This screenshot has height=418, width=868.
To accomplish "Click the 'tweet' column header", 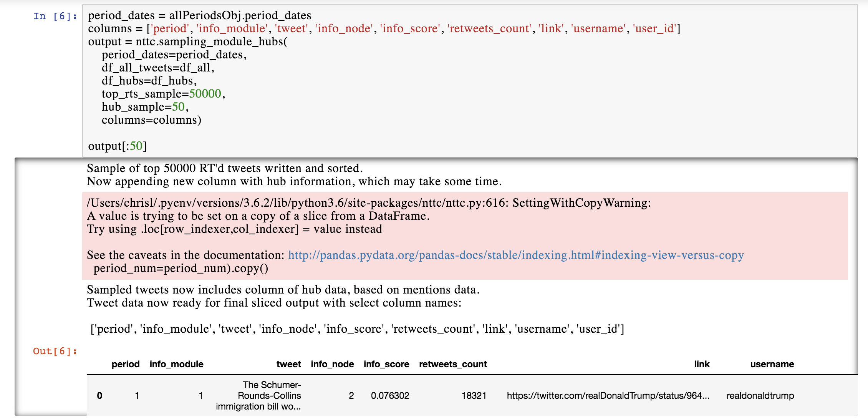I will pos(288,364).
